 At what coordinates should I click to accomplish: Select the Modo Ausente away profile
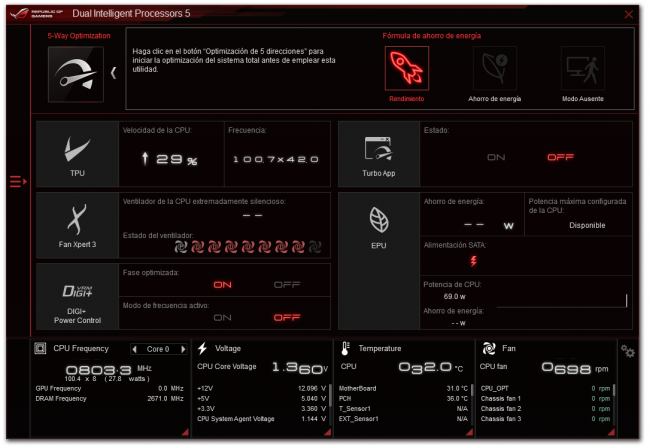click(582, 68)
